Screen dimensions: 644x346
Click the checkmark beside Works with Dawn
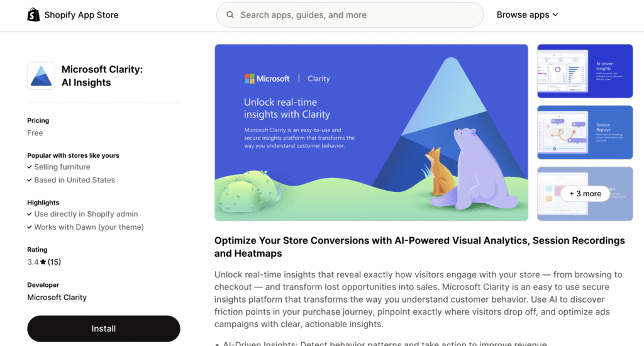coord(30,227)
